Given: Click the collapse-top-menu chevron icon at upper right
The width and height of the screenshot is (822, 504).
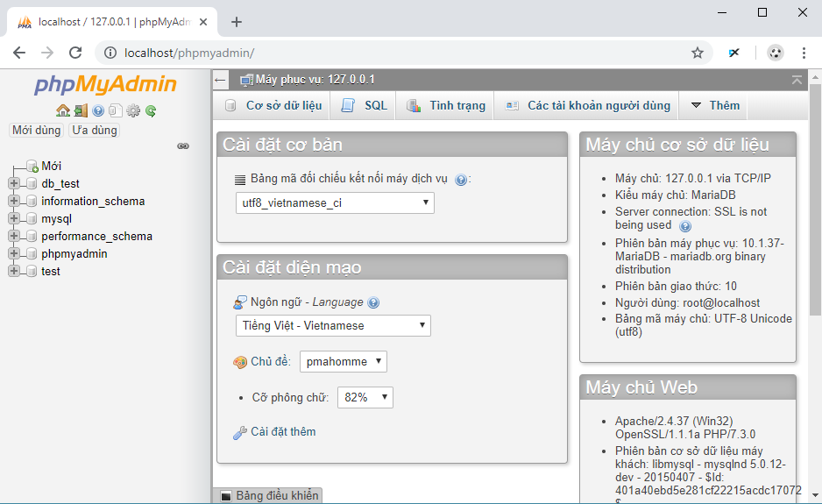Looking at the screenshot, I should pos(797,80).
